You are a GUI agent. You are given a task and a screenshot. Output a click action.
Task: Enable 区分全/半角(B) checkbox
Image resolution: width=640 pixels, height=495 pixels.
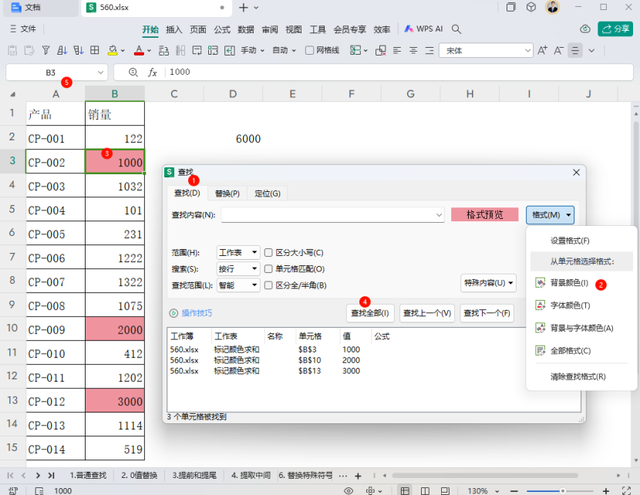(268, 285)
